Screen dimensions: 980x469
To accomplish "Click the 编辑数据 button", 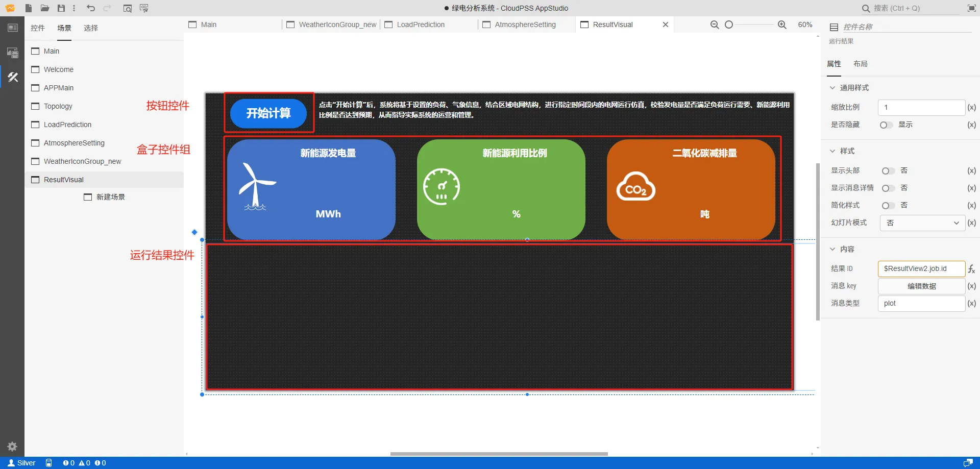I will click(x=922, y=286).
